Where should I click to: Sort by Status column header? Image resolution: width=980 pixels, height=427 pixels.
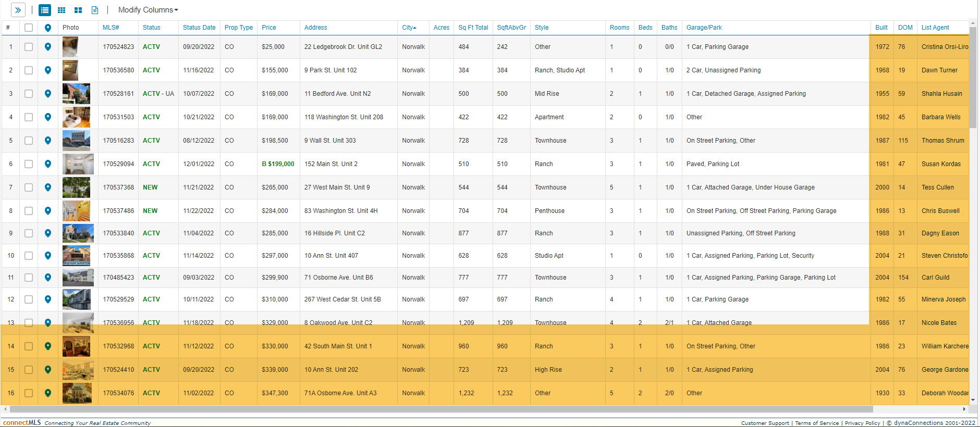pos(152,28)
